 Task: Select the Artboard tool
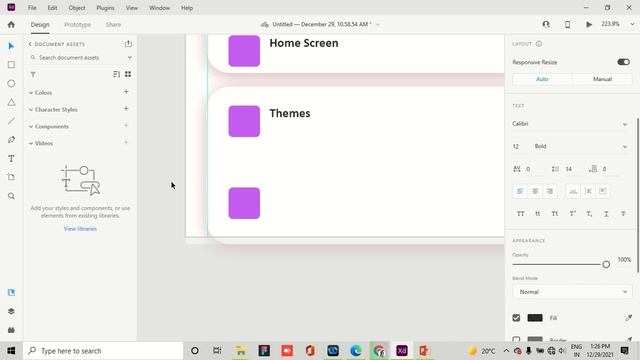pos(11,177)
